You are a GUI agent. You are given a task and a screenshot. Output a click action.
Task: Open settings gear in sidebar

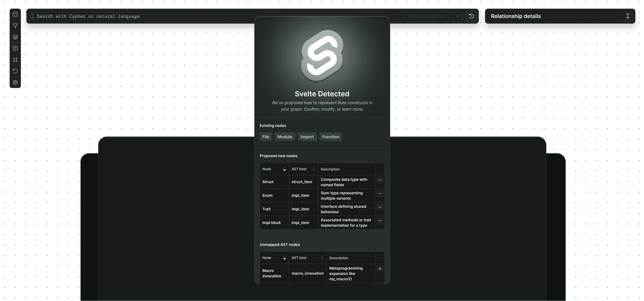(x=15, y=83)
